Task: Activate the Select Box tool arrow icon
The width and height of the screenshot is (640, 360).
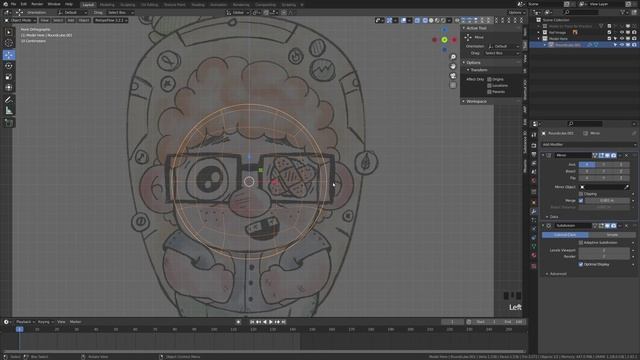Action: (9, 32)
